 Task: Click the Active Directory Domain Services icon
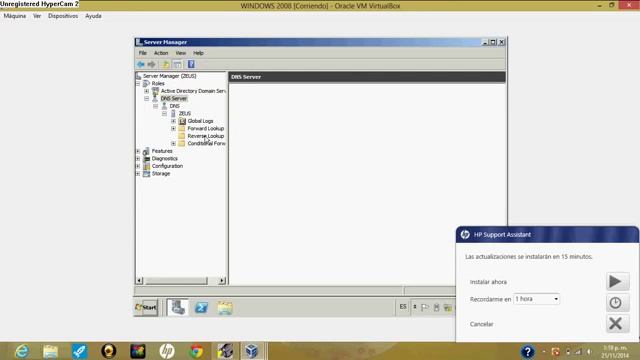pos(155,91)
